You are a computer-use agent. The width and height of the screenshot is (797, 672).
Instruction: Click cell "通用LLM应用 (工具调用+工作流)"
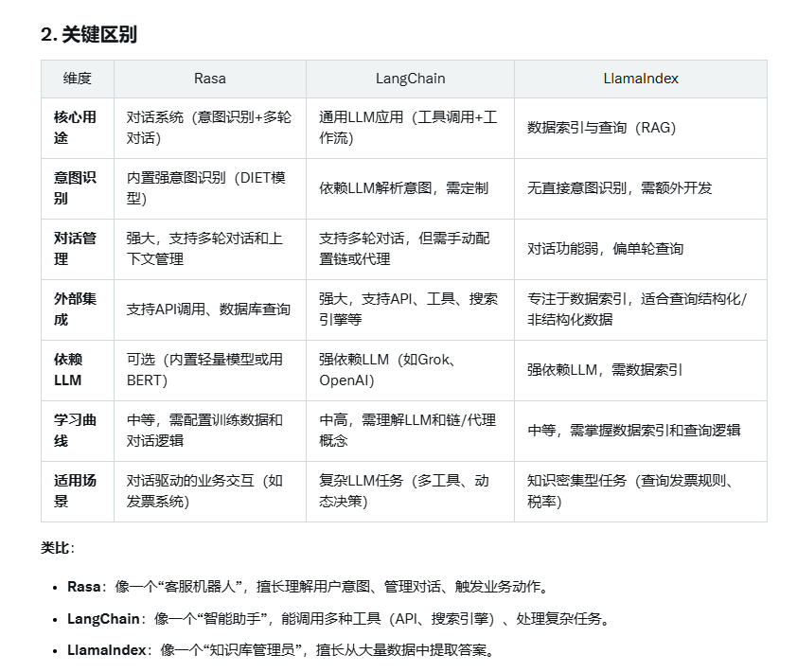(x=410, y=128)
